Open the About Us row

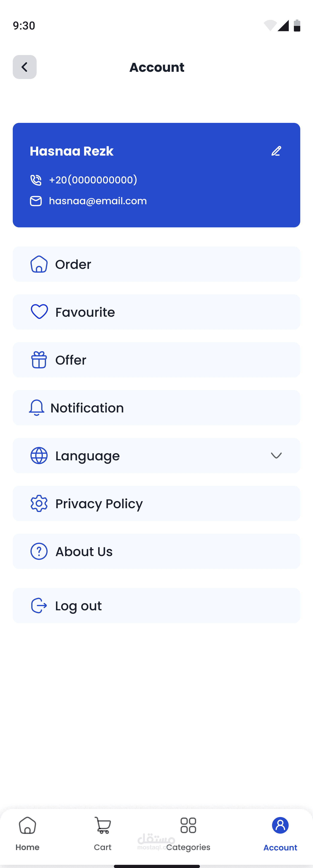[156, 551]
